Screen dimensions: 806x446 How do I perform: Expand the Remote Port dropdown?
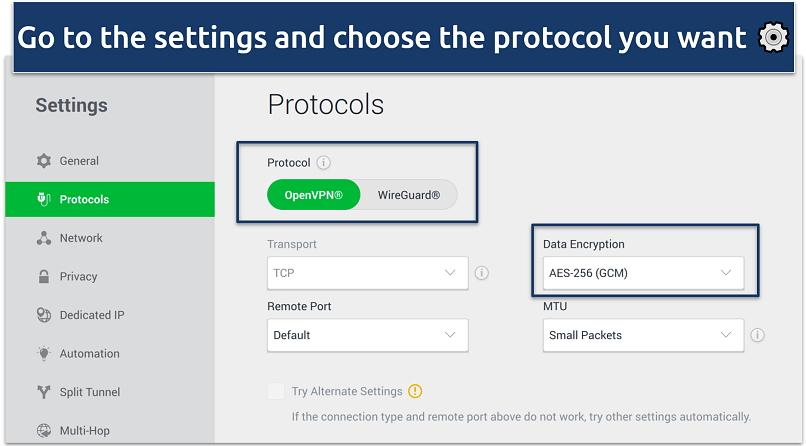click(x=367, y=335)
